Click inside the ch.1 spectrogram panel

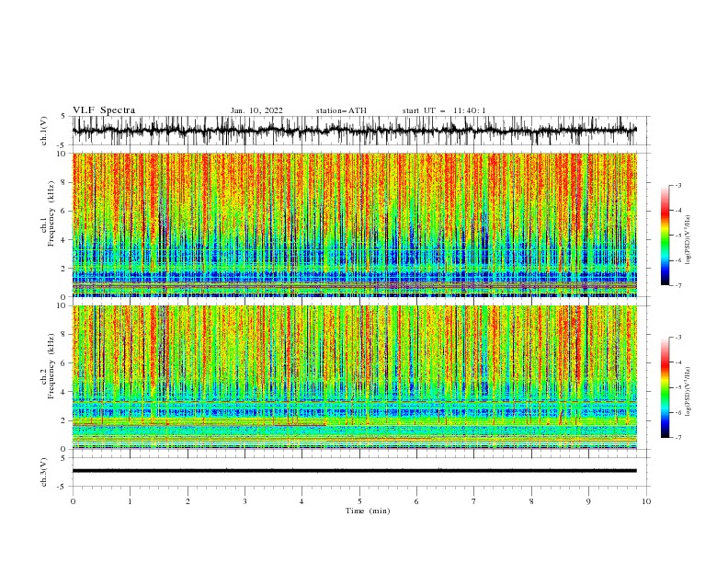click(354, 224)
